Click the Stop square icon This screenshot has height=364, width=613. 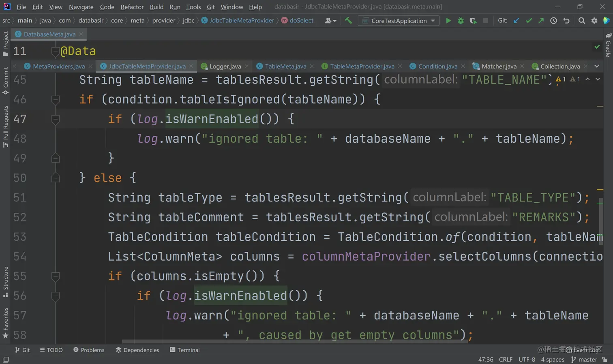(486, 21)
